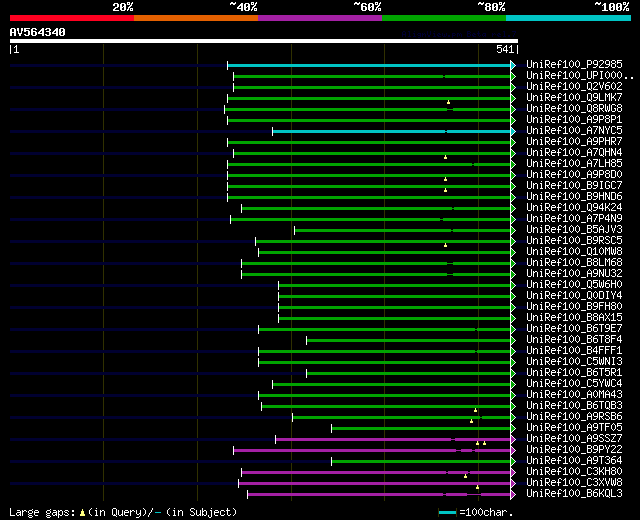The image size is (640, 520).
Task: Click the UniRef100_B5AJV3 label
Action: click(574, 229)
